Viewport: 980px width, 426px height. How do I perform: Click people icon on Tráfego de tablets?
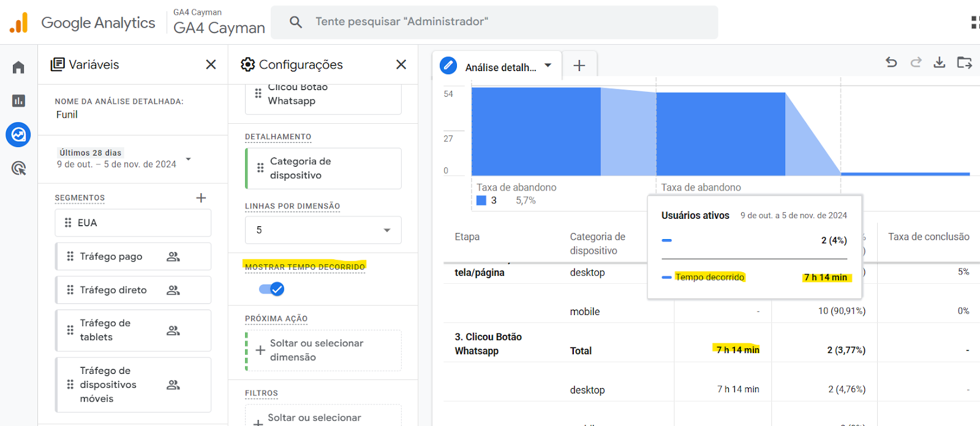coord(173,330)
